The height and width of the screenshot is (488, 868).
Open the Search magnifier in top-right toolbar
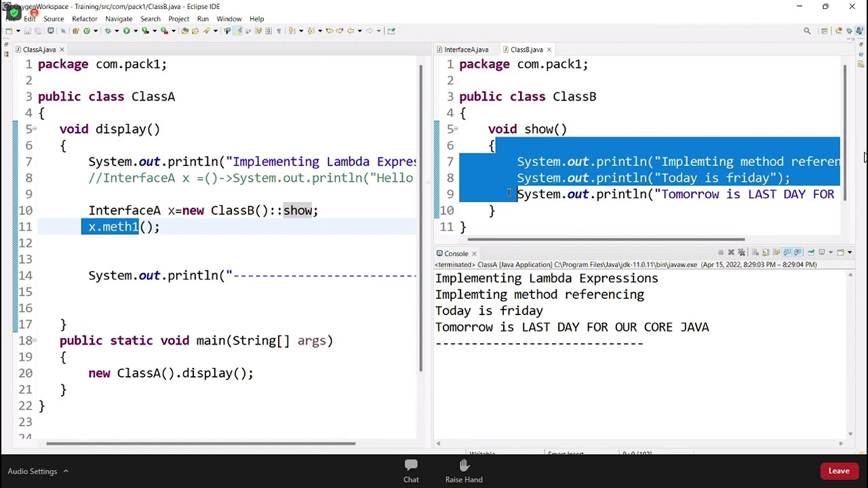(x=807, y=30)
